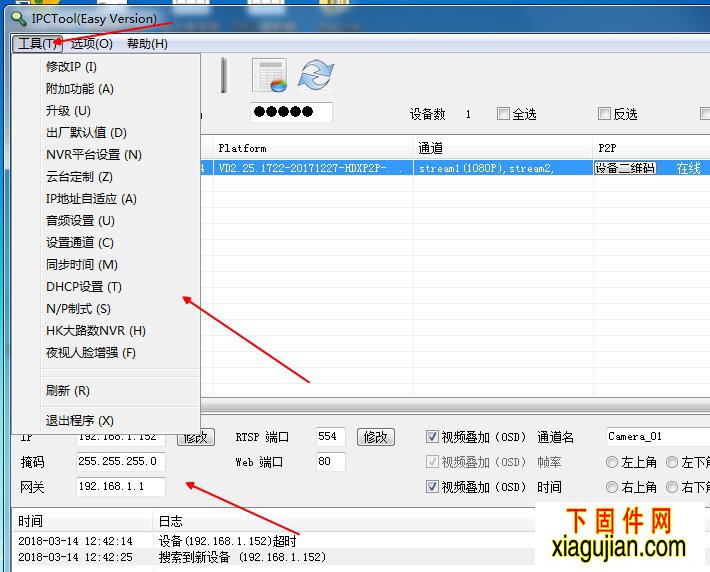Click the 掩码 field 255.255.255.0
710x572 pixels.
point(120,461)
